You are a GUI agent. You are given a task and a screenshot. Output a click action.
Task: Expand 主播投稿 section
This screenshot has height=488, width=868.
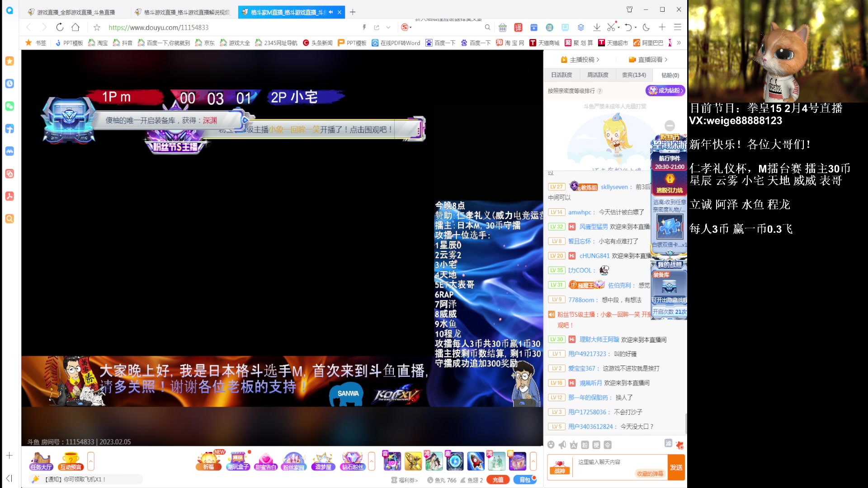pos(580,60)
